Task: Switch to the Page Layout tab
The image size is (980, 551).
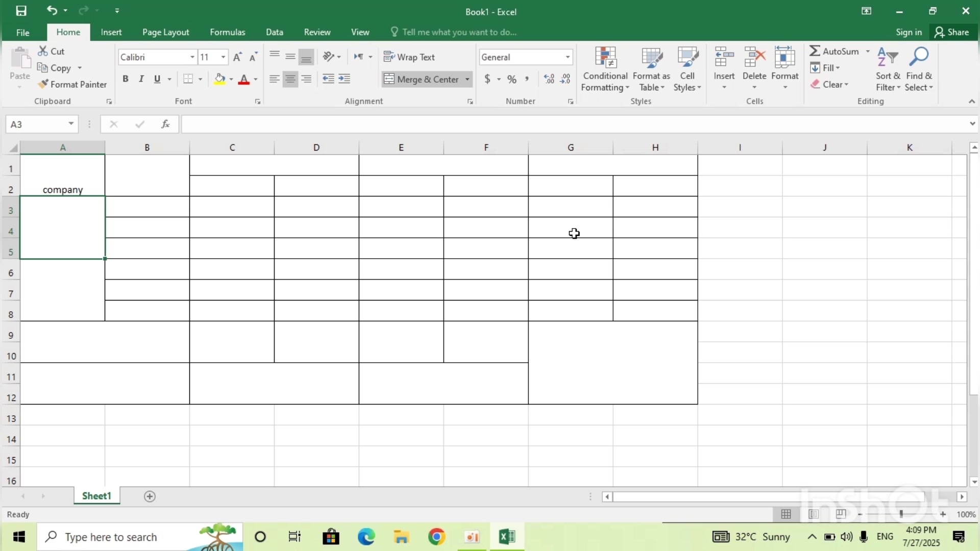Action: click(165, 32)
